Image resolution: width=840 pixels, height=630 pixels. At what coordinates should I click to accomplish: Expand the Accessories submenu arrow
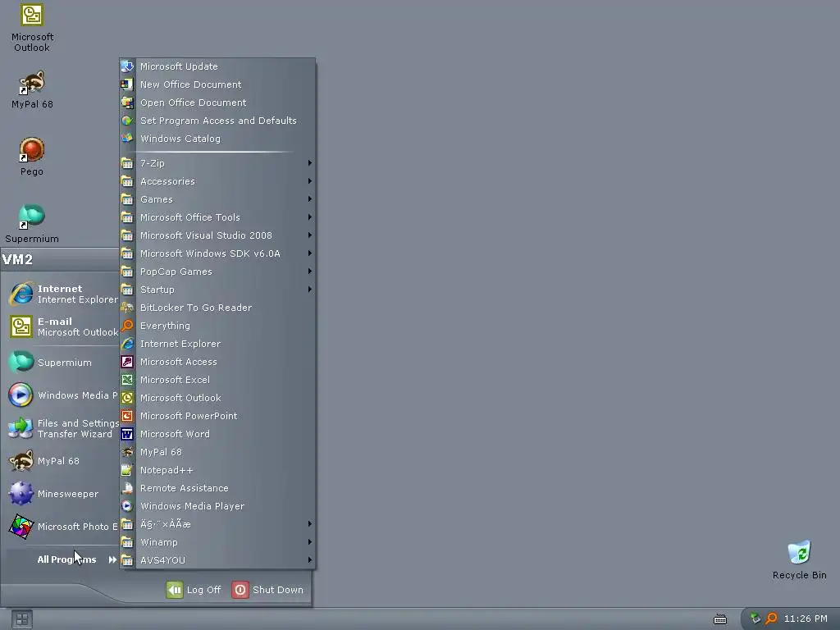pyautogui.click(x=309, y=181)
